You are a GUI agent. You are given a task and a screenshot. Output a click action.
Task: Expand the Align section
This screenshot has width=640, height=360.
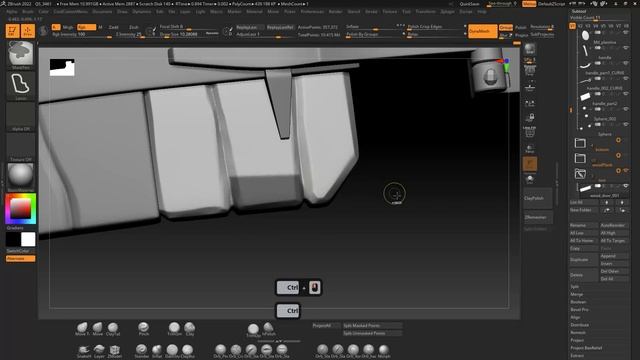[x=575, y=317]
